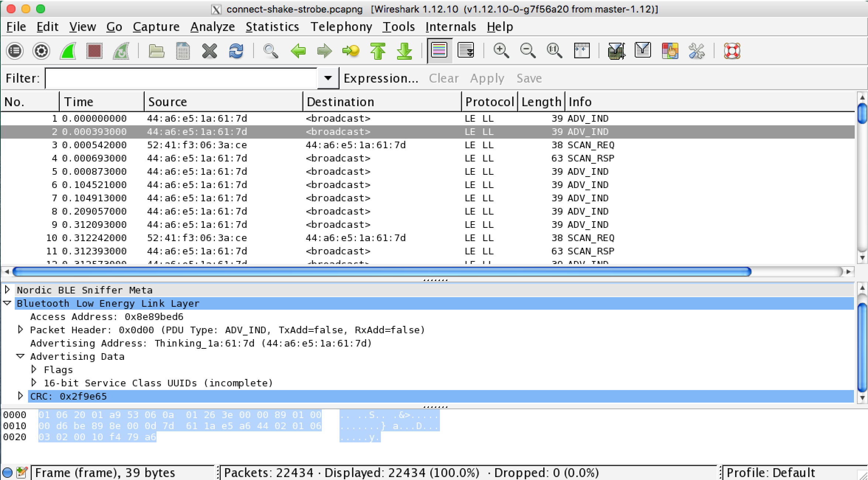The width and height of the screenshot is (868, 480).
Task: Select the Access Address 0x8e89bed6 line
Action: coord(107,317)
